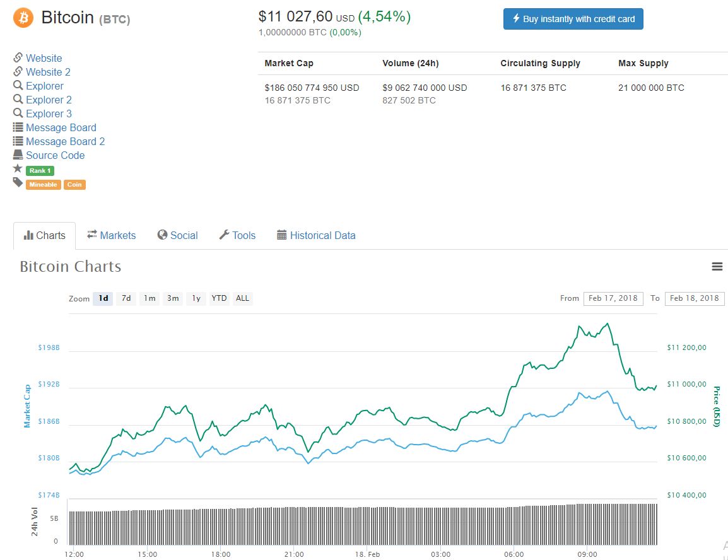Image resolution: width=728 pixels, height=560 pixels.
Task: Toggle the Price (USD) axis series label
Action: [x=717, y=406]
